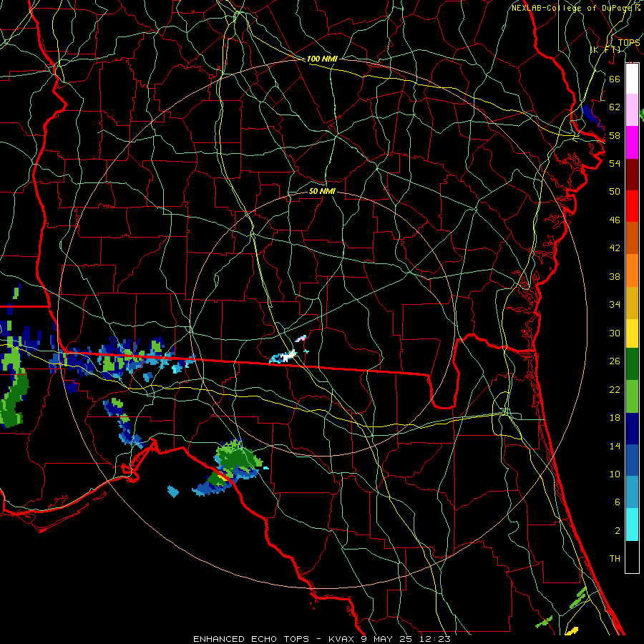Click the 50 NMI range ring label
Image resolution: width=644 pixels, height=644 pixels.
(322, 191)
